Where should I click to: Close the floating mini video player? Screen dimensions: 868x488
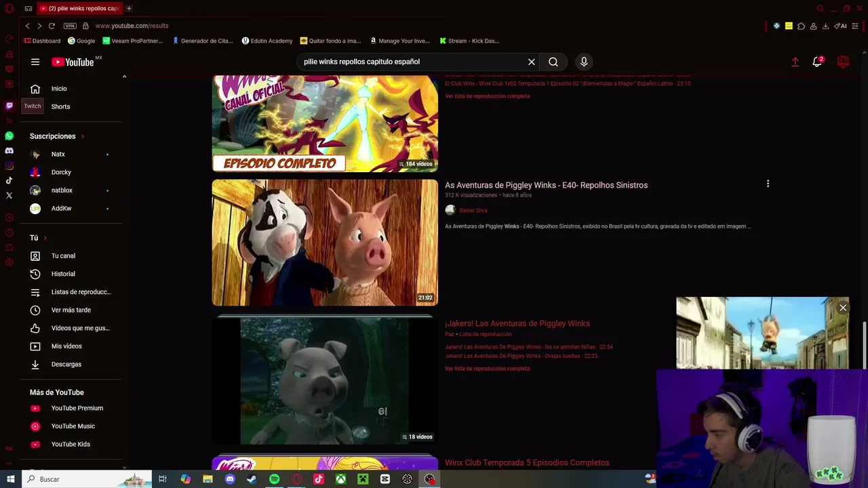pyautogui.click(x=843, y=308)
